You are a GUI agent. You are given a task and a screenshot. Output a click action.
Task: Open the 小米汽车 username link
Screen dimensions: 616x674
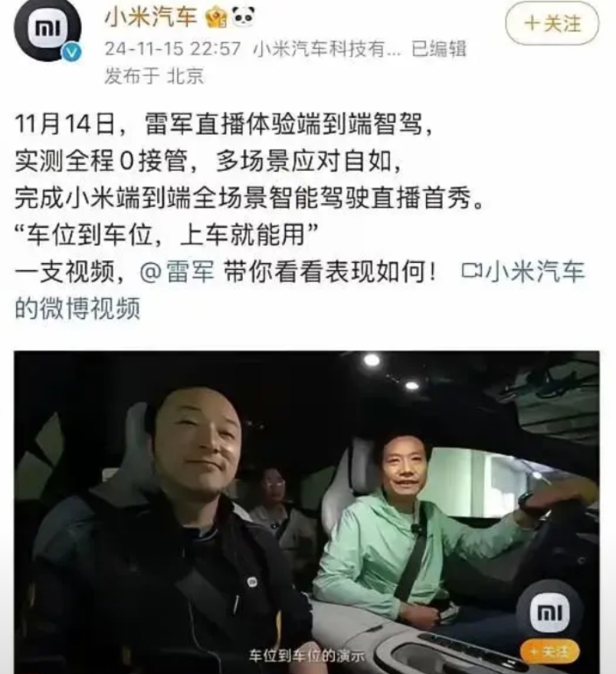pos(151,17)
